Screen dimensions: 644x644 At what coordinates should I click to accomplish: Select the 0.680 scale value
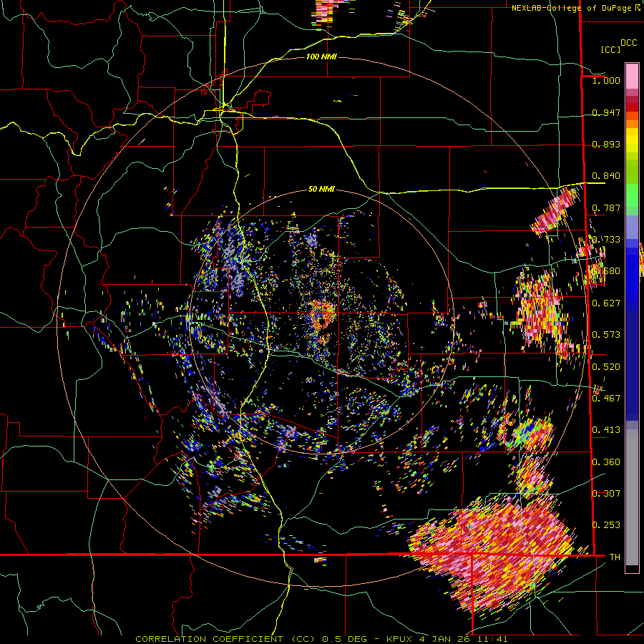[606, 271]
